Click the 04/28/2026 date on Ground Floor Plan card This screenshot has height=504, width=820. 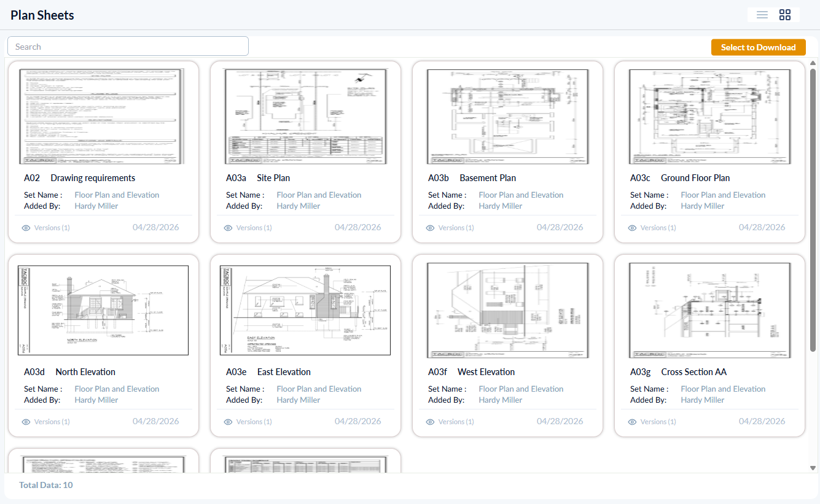tap(762, 227)
